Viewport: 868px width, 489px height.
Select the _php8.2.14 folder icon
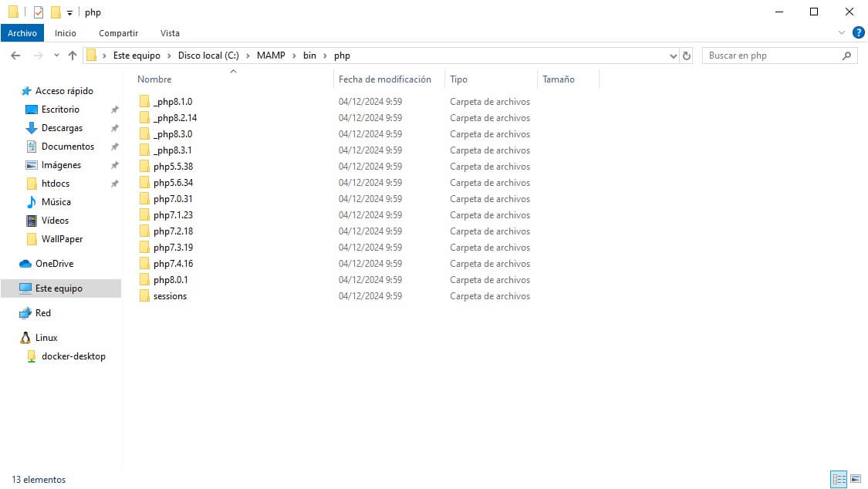(x=144, y=117)
